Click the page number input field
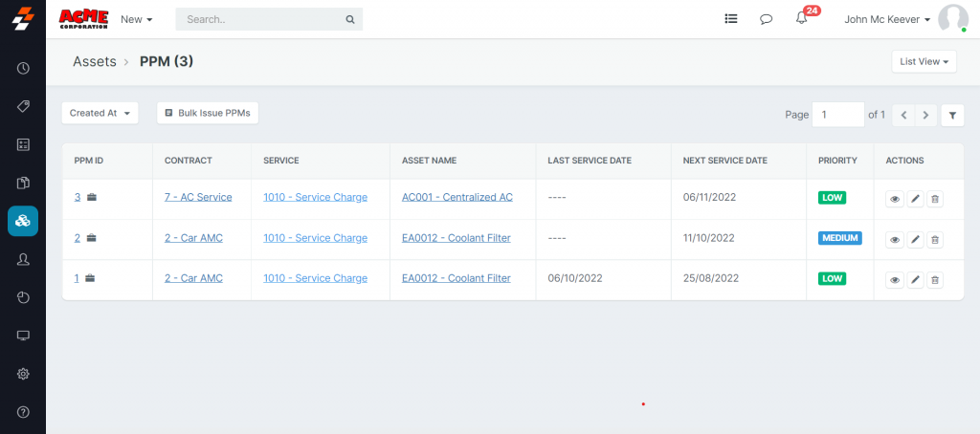 click(838, 115)
